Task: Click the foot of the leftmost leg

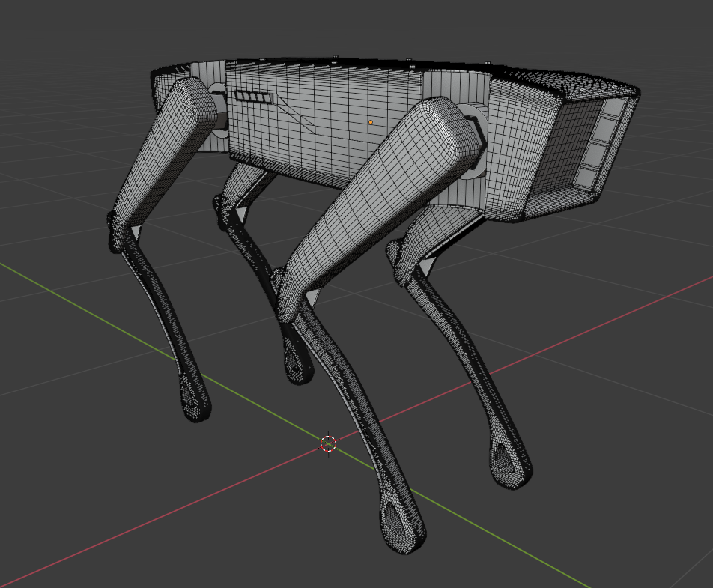Action: (195, 401)
